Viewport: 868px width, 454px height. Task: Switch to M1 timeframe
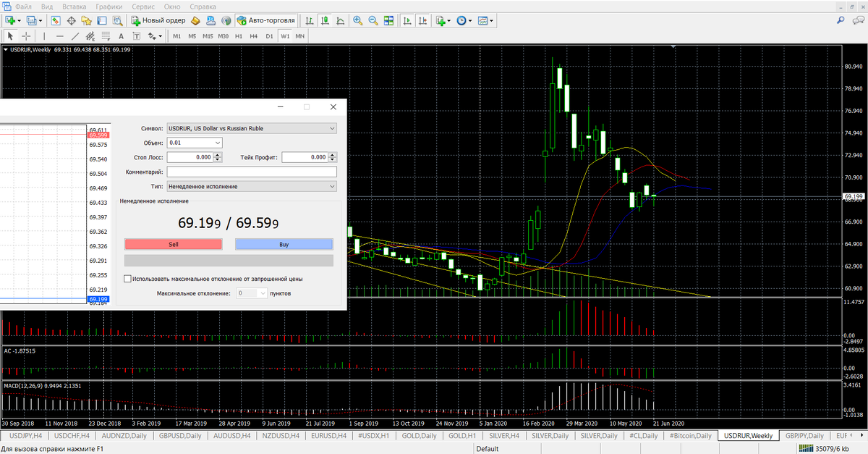176,35
